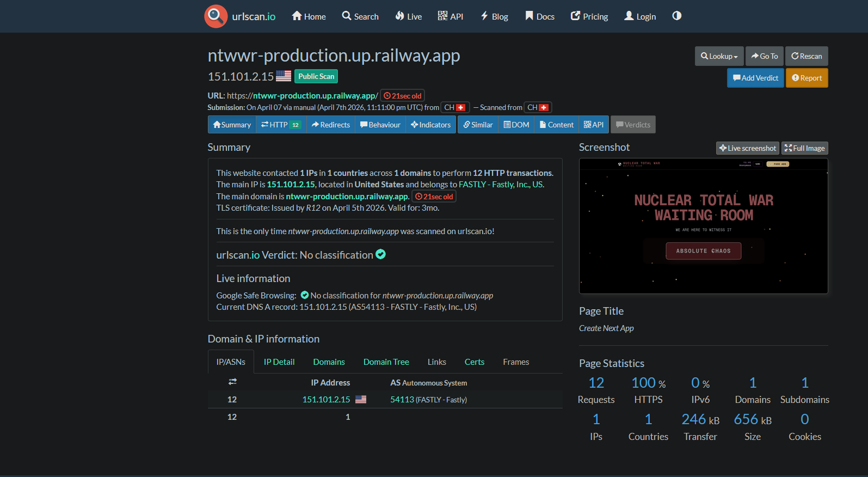Switch to the IP Detail tab
The width and height of the screenshot is (868, 477).
tap(279, 362)
